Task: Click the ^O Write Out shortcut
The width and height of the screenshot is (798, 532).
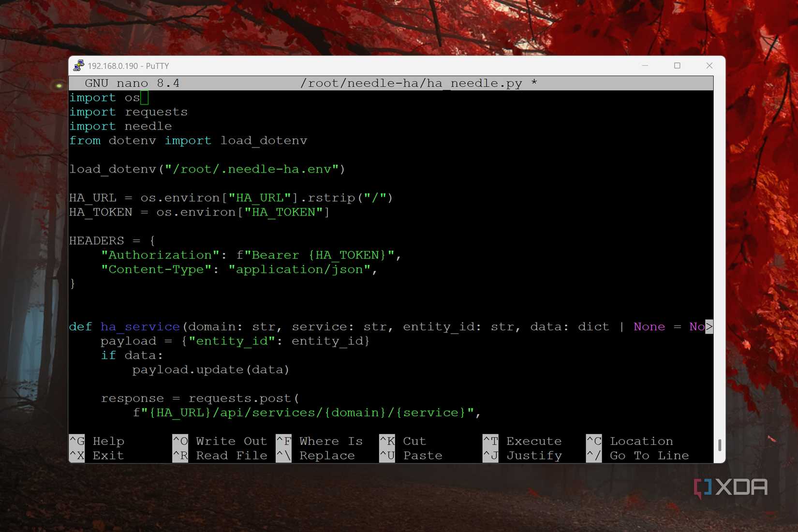Action: [220, 441]
